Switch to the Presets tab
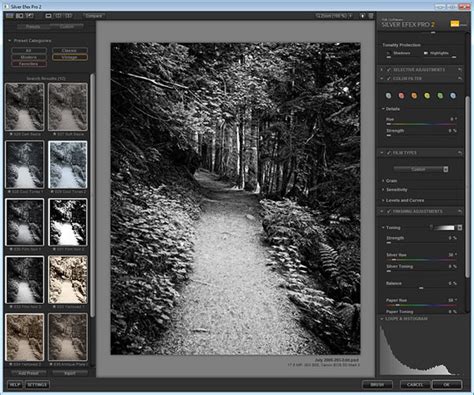This screenshot has height=395, width=474. tap(33, 27)
